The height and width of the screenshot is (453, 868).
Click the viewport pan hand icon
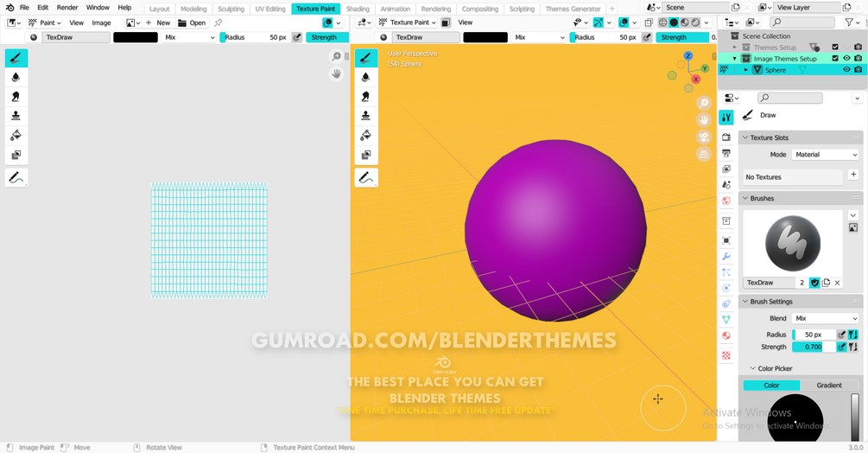click(x=704, y=120)
